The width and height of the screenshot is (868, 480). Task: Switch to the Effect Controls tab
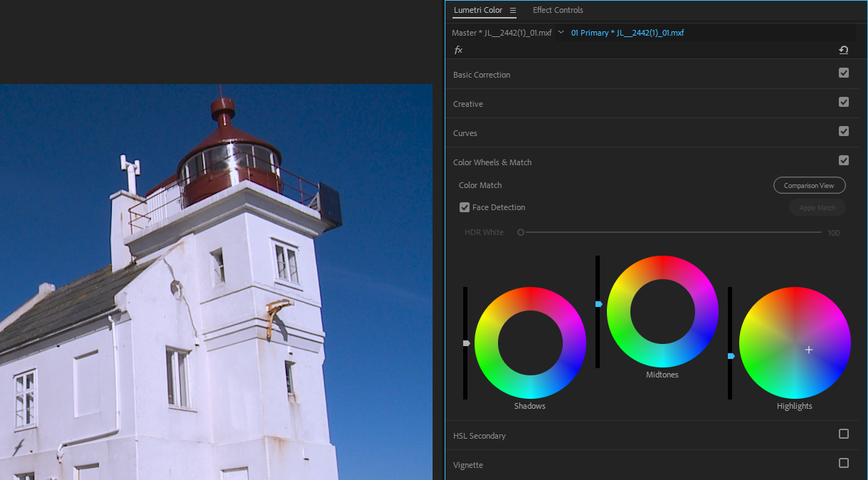point(558,10)
